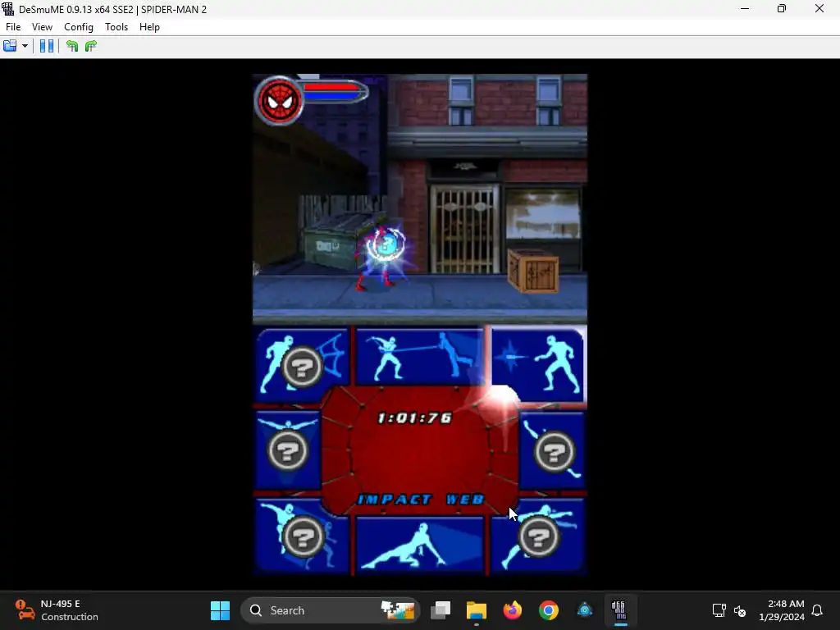The height and width of the screenshot is (630, 840).
Task: Click the red health bar
Action: [x=332, y=86]
